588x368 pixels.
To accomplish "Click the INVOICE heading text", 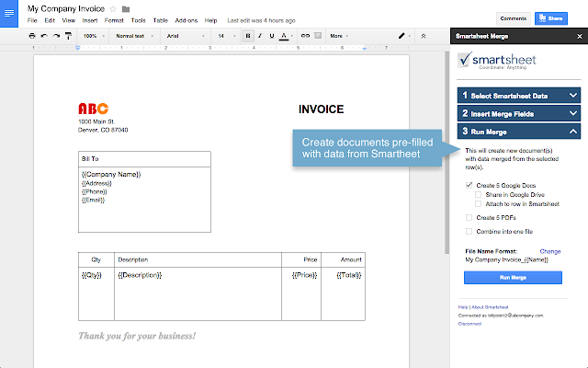I will [321, 109].
